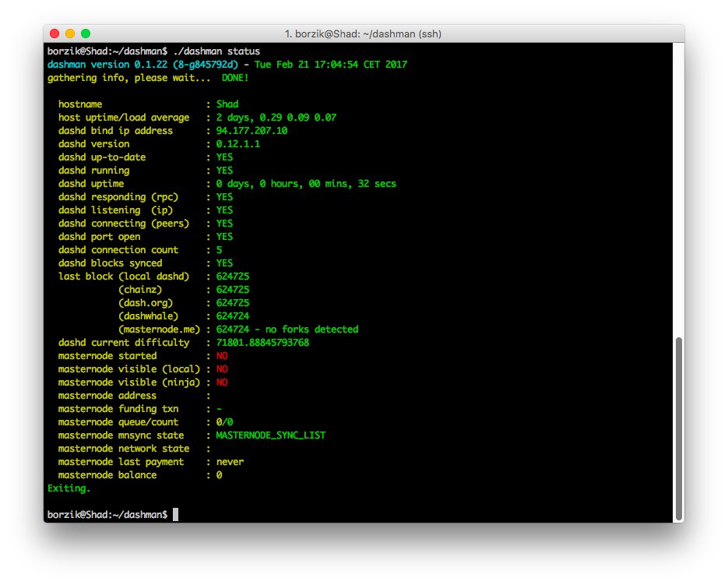
Task: Click the NO value for masternode started
Action: [x=222, y=356]
